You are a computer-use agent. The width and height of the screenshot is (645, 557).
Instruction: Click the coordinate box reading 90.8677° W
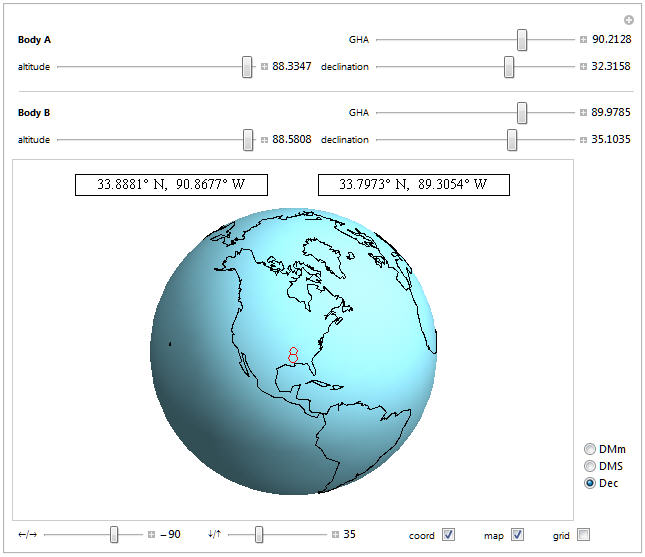tap(171, 185)
